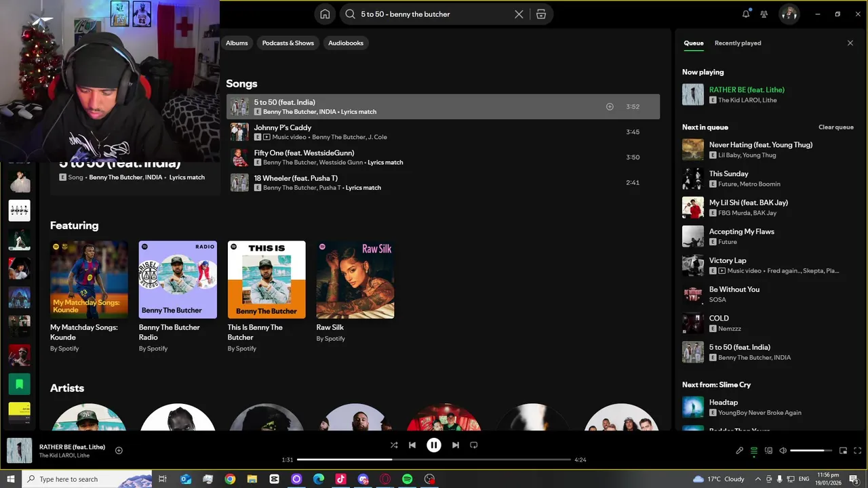Open Benny The Butcher link under Johnny P's Caddy

tap(338, 137)
